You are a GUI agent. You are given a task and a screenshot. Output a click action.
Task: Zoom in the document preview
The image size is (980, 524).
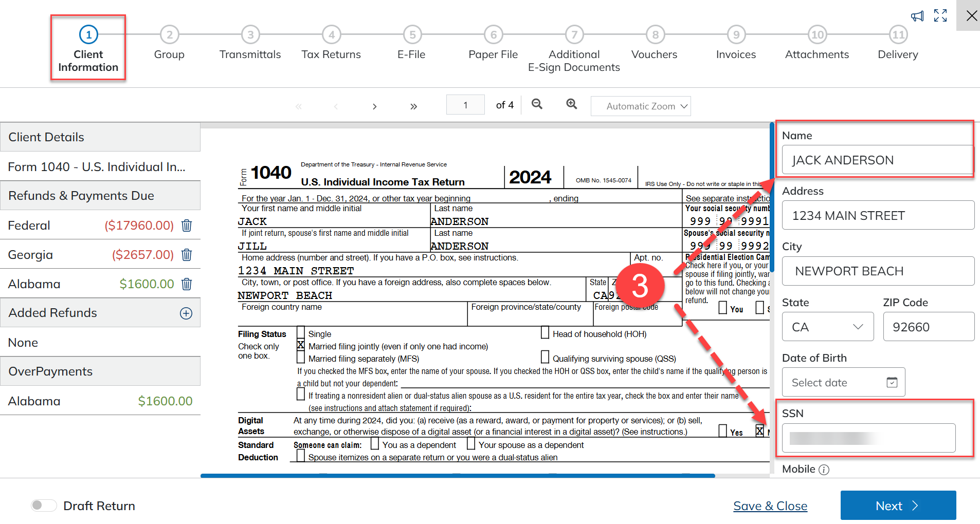(571, 104)
